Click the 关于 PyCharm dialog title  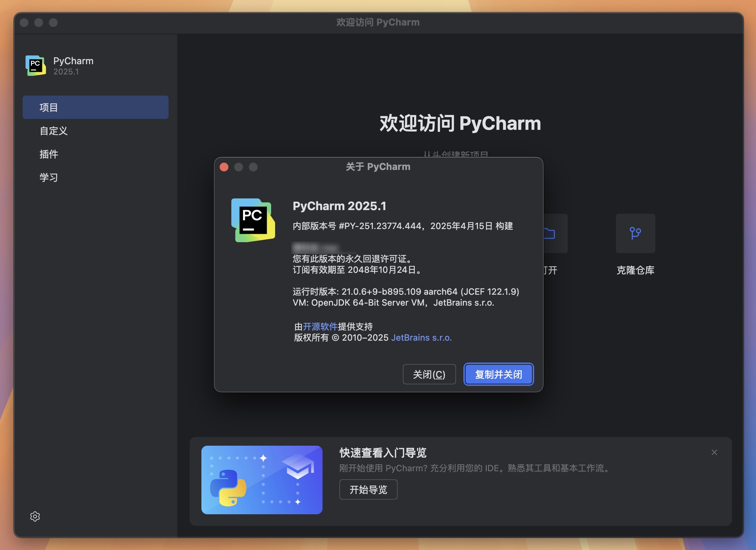[378, 167]
